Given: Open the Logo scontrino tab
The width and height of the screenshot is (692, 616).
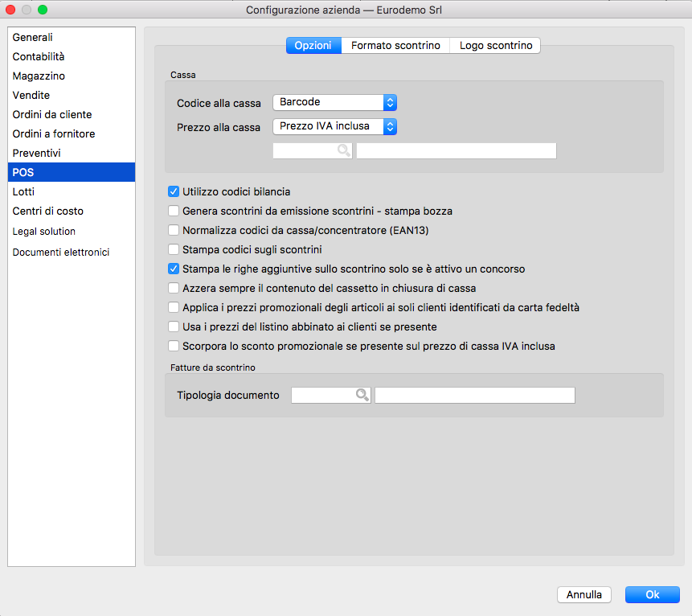Looking at the screenshot, I should click(495, 46).
